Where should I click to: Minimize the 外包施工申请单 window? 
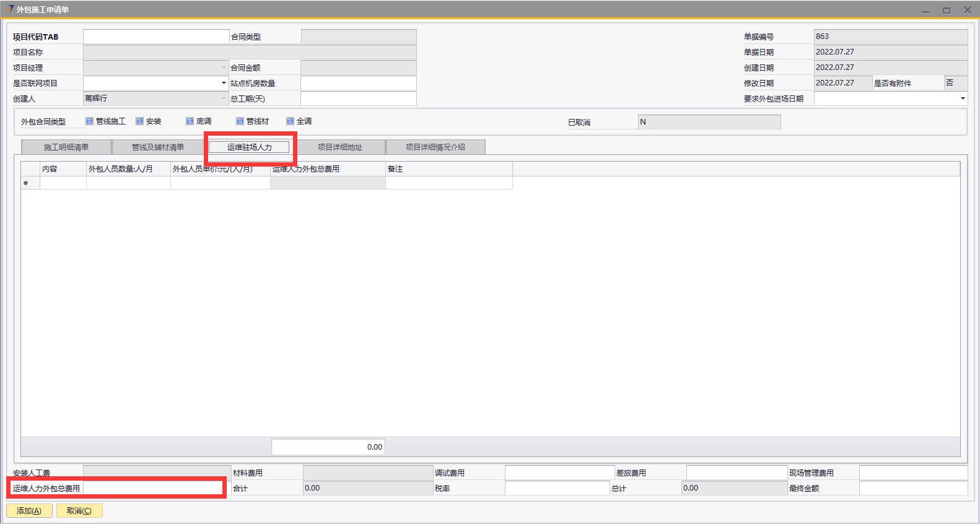[925, 11]
